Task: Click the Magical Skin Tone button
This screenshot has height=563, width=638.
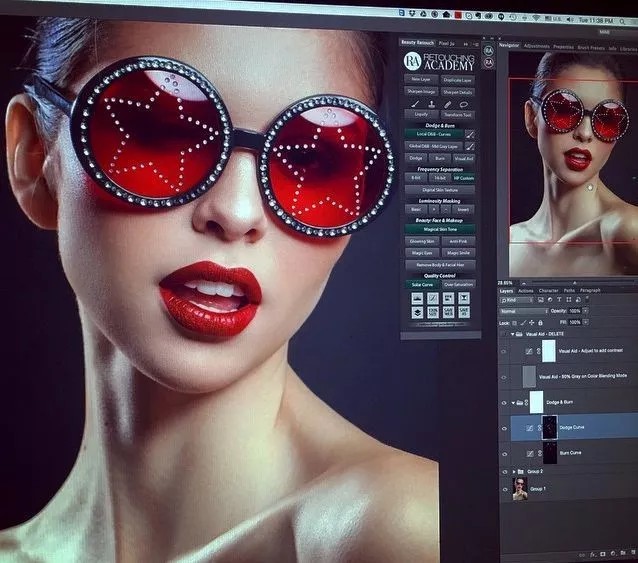Action: point(440,229)
